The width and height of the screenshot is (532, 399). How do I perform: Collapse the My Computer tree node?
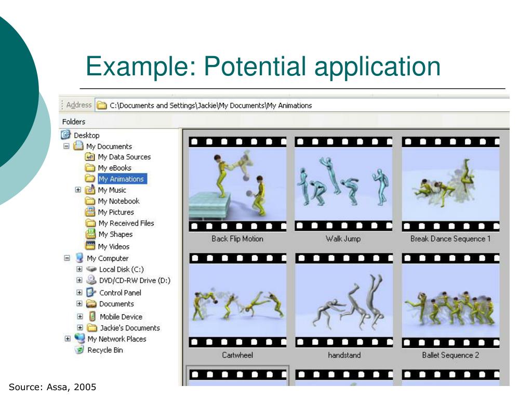[x=67, y=258]
